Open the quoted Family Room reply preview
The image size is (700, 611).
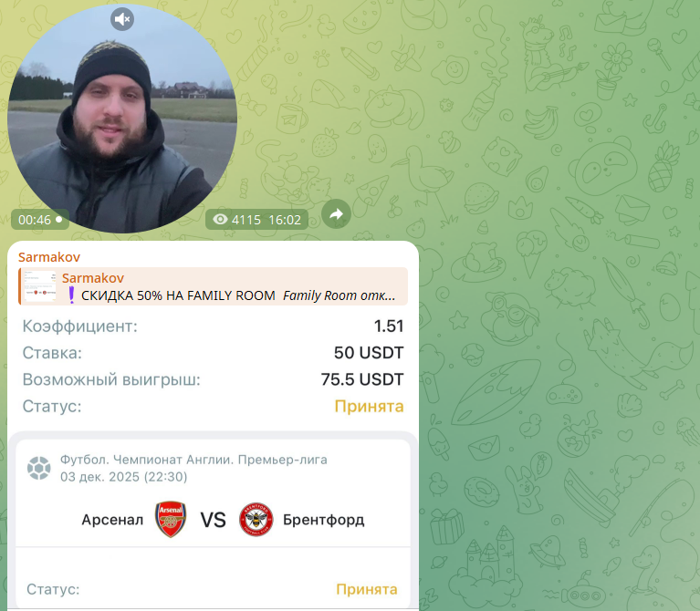pos(213,286)
